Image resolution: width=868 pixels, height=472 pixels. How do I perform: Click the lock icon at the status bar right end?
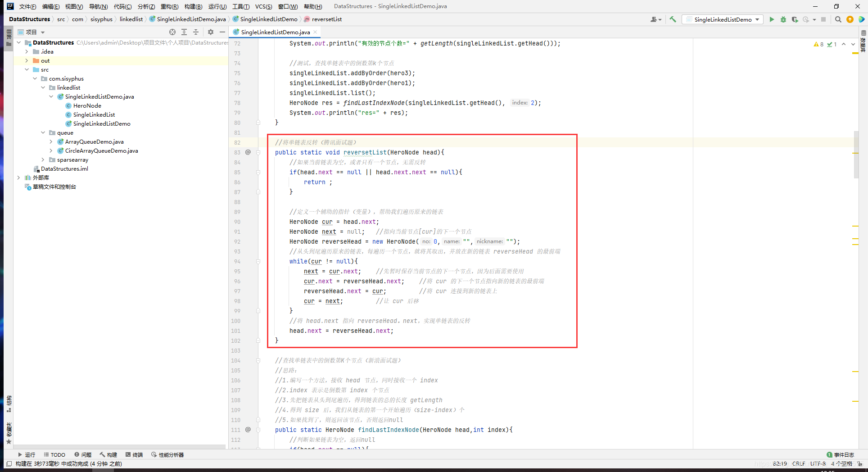pyautogui.click(x=860, y=463)
